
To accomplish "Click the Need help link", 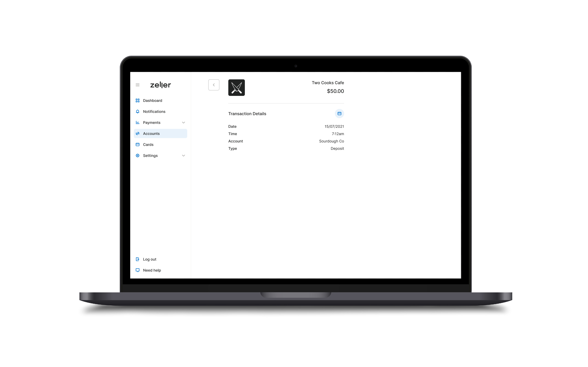I will [x=152, y=270].
